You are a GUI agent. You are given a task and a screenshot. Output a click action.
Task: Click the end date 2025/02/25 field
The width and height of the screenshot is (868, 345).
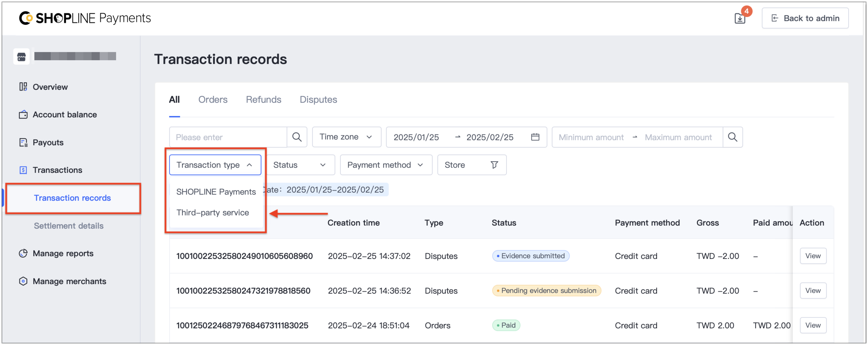[x=490, y=137]
